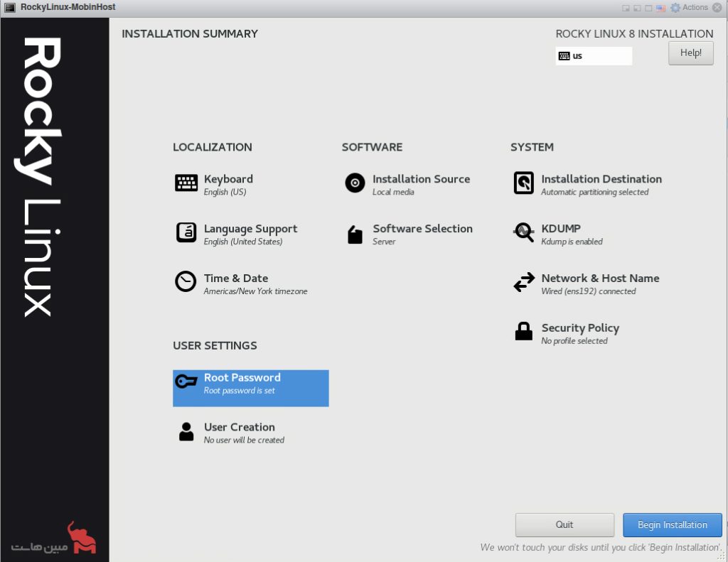Click the Quit button

pyautogui.click(x=564, y=525)
